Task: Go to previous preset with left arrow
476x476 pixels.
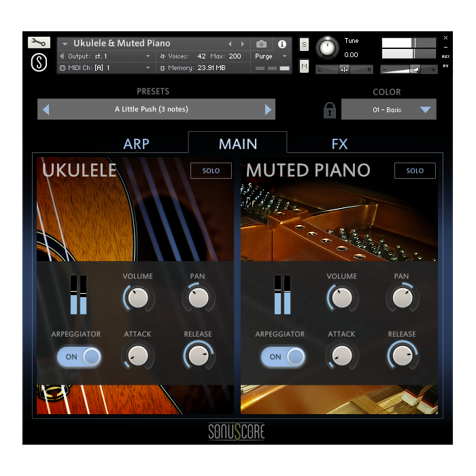Action: (46, 109)
